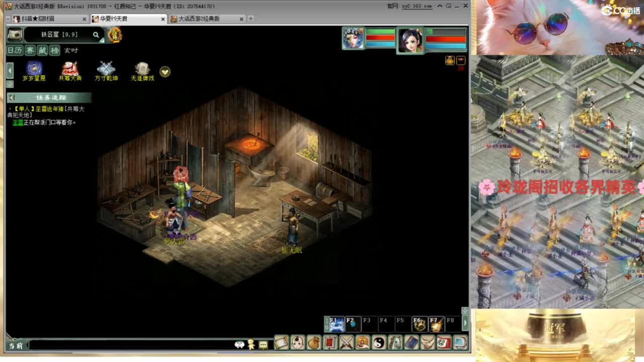Viewport: 644px width, 362px height.
Task: Open the xy2.163.com official site link
Action: click(417, 6)
